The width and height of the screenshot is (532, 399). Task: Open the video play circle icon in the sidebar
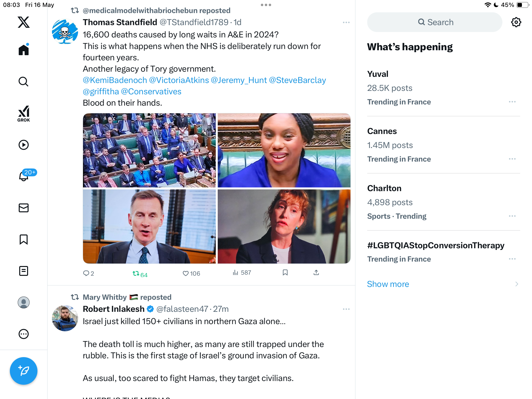point(24,145)
